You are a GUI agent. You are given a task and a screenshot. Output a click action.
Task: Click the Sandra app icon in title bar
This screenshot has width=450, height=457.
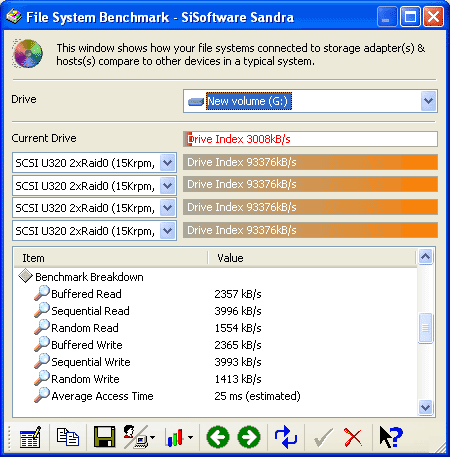(x=14, y=17)
